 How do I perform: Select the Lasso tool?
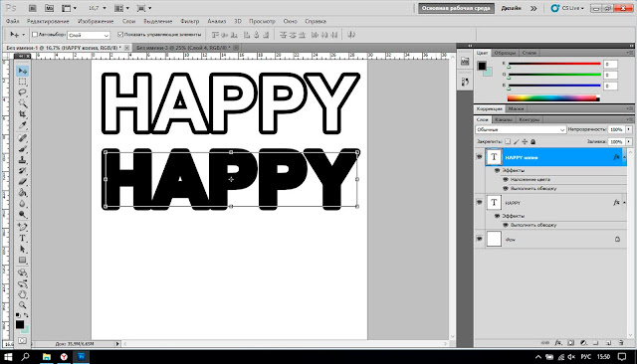pos(22,92)
